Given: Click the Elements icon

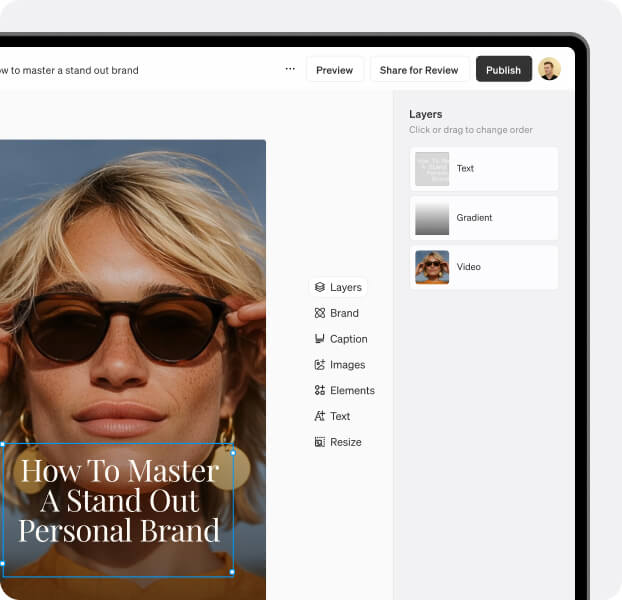Looking at the screenshot, I should coord(320,391).
